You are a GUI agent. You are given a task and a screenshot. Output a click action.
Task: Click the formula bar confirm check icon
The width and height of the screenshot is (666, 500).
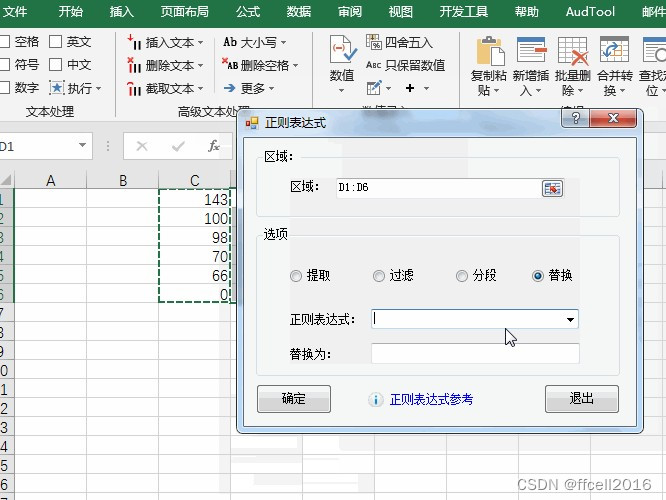[178, 146]
